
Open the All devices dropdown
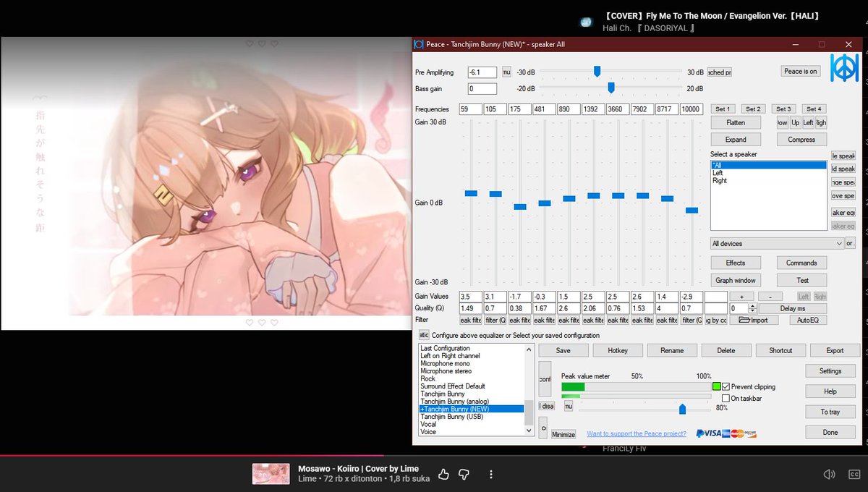click(777, 243)
